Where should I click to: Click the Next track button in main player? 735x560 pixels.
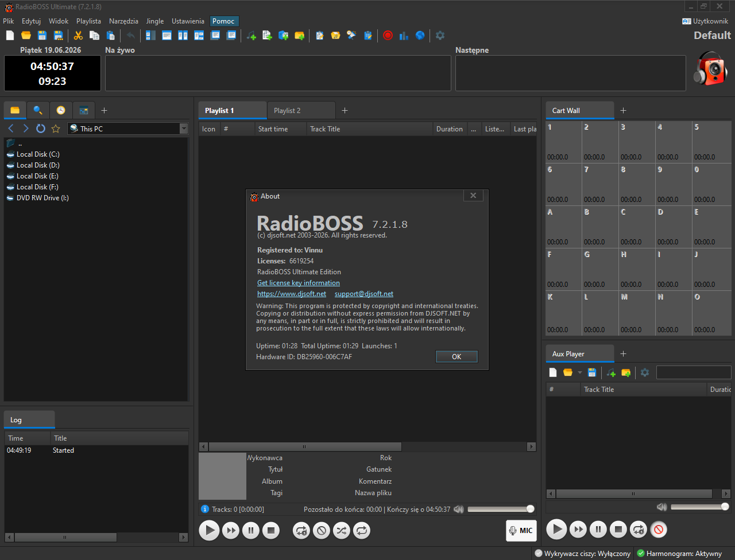click(x=231, y=531)
